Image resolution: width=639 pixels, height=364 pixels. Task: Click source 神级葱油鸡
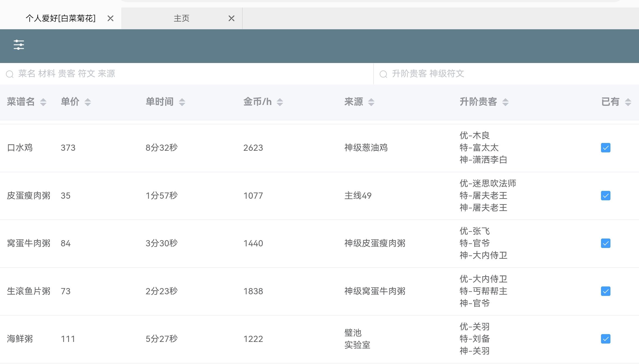(366, 148)
